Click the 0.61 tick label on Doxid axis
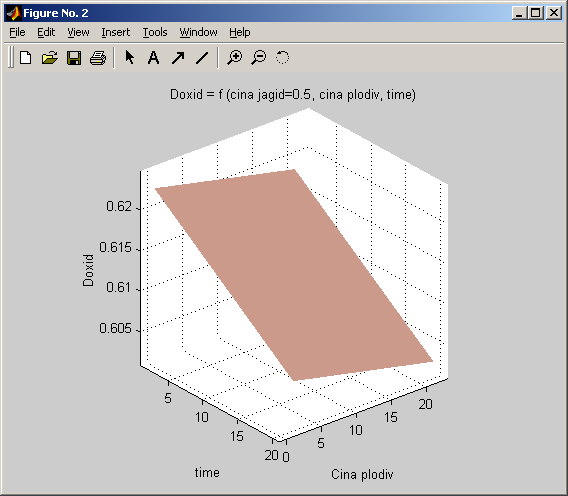Image resolution: width=568 pixels, height=496 pixels. point(118,288)
